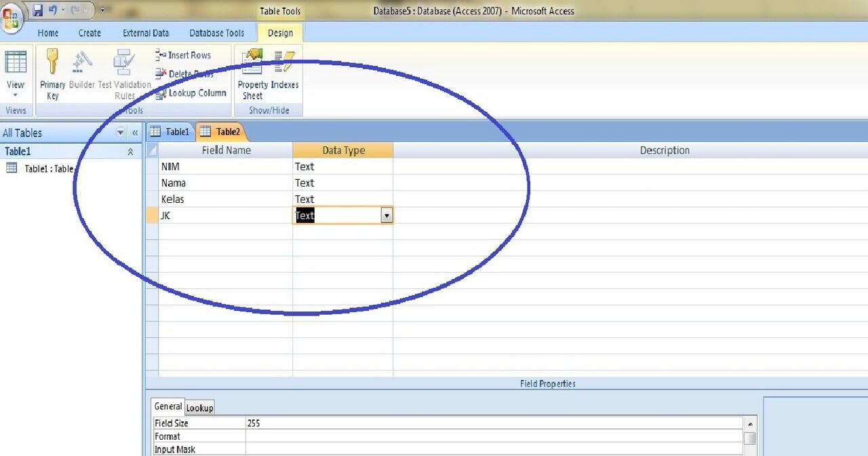Expand the View button dropdown arrow
Screen dimensions: 868x456
[16, 95]
